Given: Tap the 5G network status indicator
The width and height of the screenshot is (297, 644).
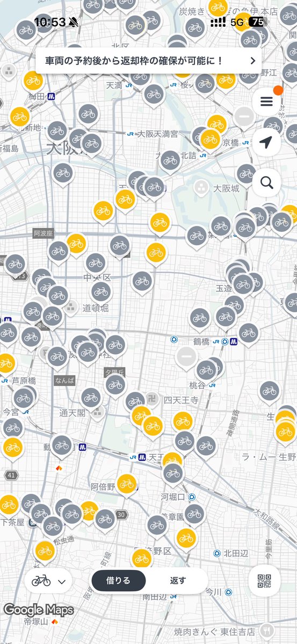Looking at the screenshot, I should pyautogui.click(x=237, y=22).
